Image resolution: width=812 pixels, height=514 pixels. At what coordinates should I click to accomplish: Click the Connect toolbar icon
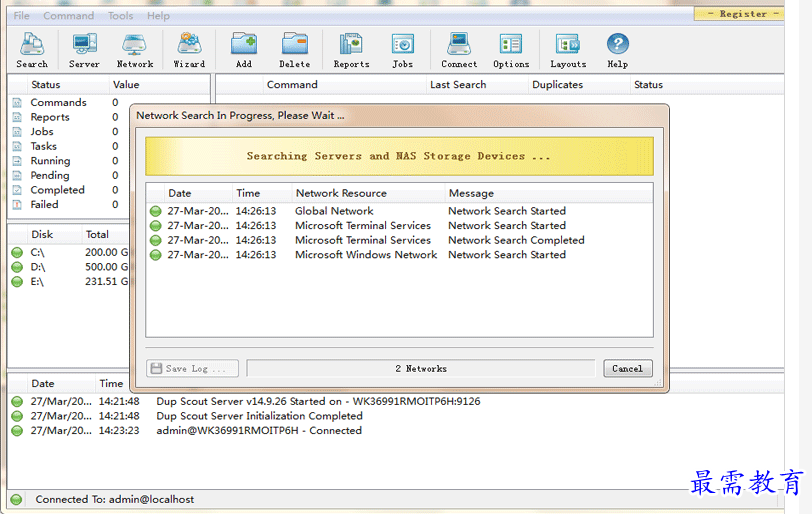[x=459, y=50]
